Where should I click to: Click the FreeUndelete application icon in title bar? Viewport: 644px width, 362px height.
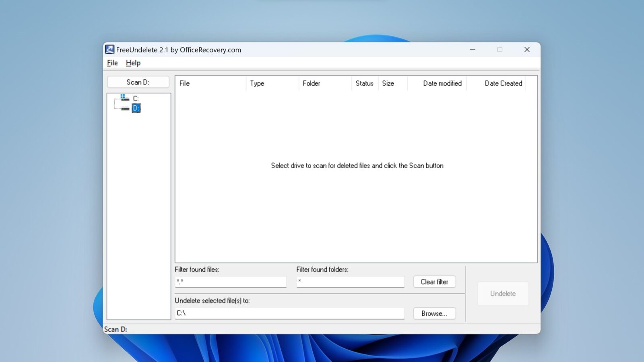[109, 49]
